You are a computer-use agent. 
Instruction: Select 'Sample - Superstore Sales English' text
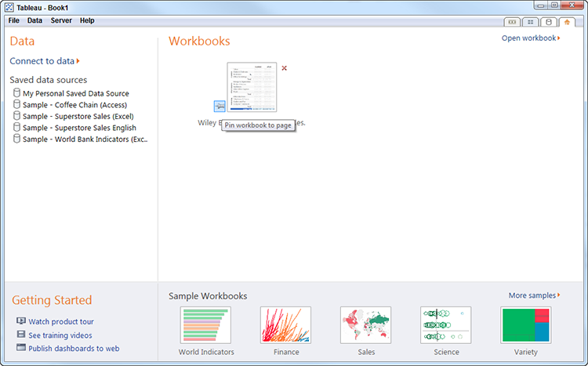coord(79,128)
